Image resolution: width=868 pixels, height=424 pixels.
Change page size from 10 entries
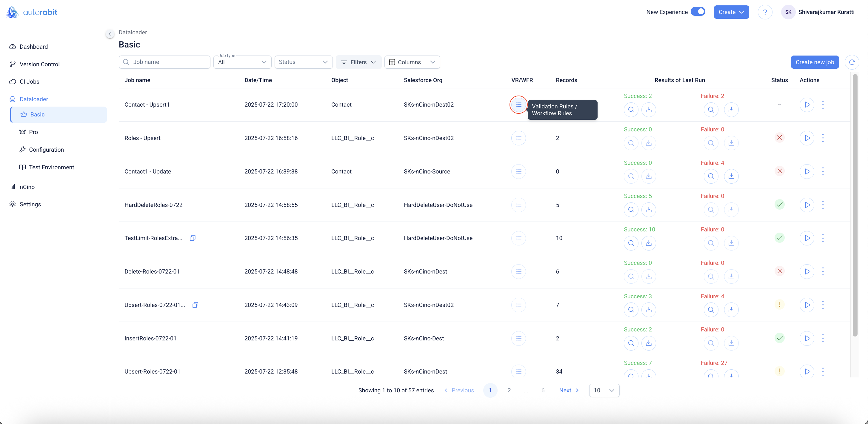[604, 390]
